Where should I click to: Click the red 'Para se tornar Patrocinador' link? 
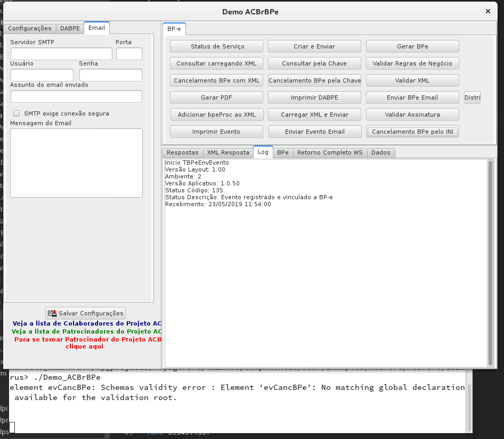(87, 343)
